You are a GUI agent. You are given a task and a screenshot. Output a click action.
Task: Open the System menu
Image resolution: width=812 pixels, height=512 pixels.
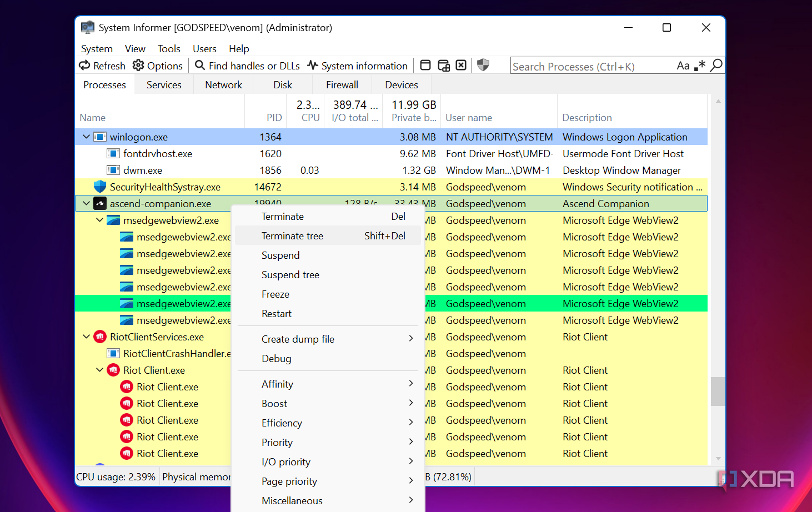[x=97, y=49]
